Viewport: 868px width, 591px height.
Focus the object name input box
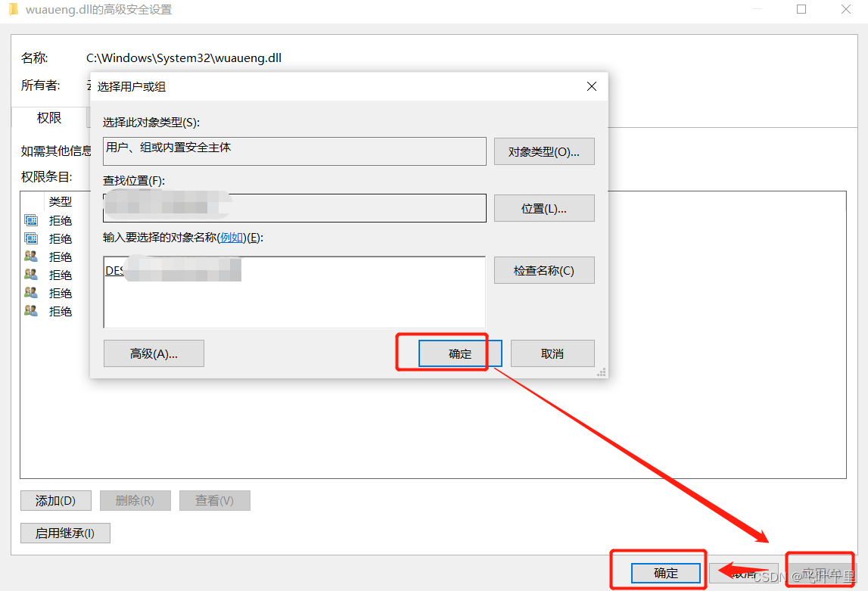coord(294,292)
